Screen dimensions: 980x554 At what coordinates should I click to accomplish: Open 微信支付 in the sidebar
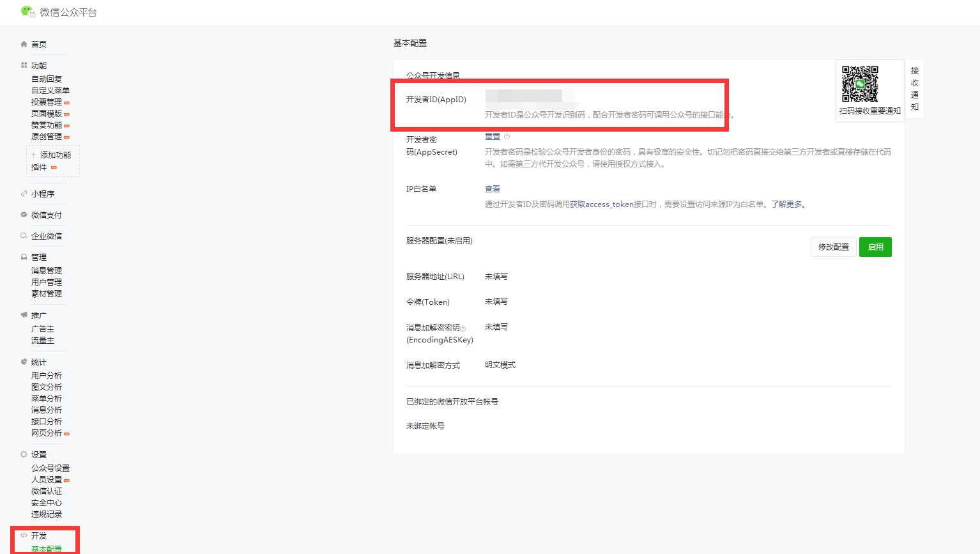47,215
